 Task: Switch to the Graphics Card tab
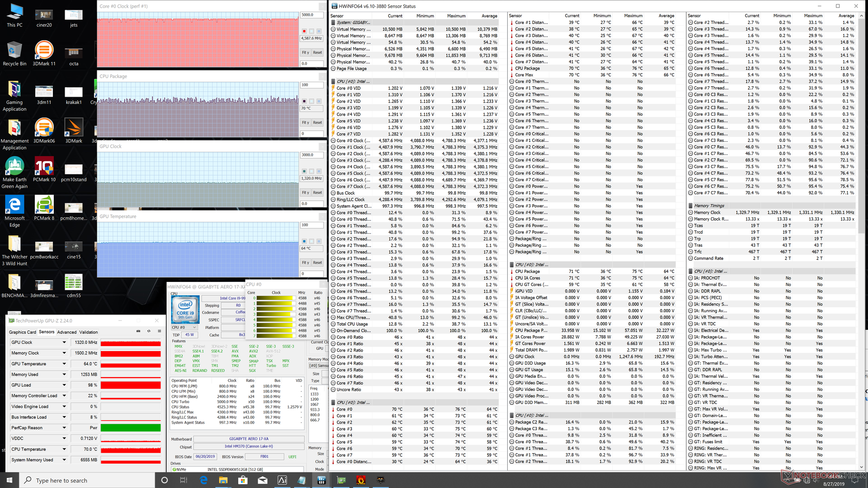click(23, 332)
